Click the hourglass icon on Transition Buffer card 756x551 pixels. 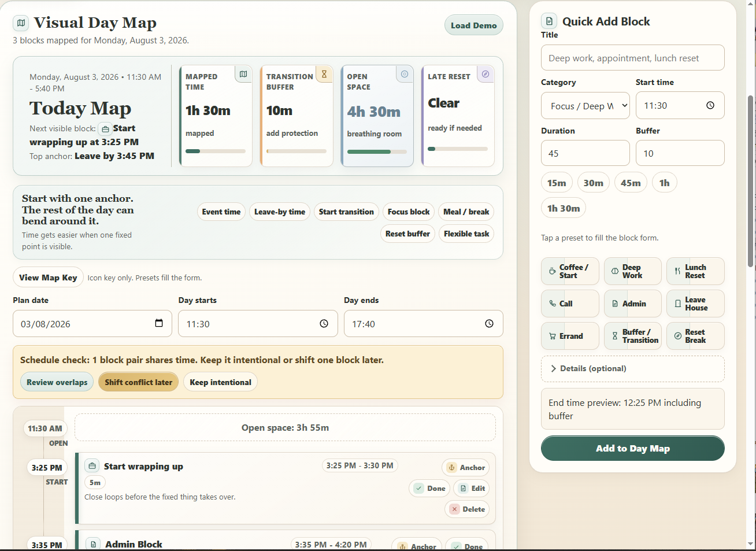[324, 74]
